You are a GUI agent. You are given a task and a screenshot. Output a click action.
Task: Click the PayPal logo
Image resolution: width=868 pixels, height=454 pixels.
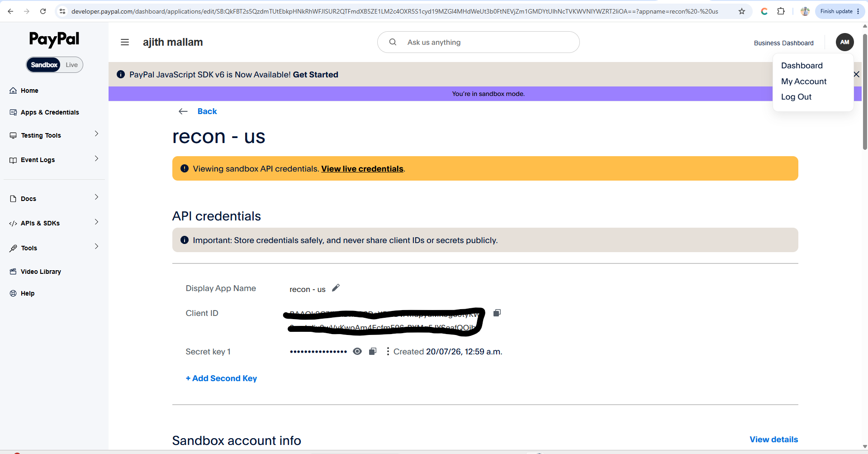pyautogui.click(x=54, y=39)
